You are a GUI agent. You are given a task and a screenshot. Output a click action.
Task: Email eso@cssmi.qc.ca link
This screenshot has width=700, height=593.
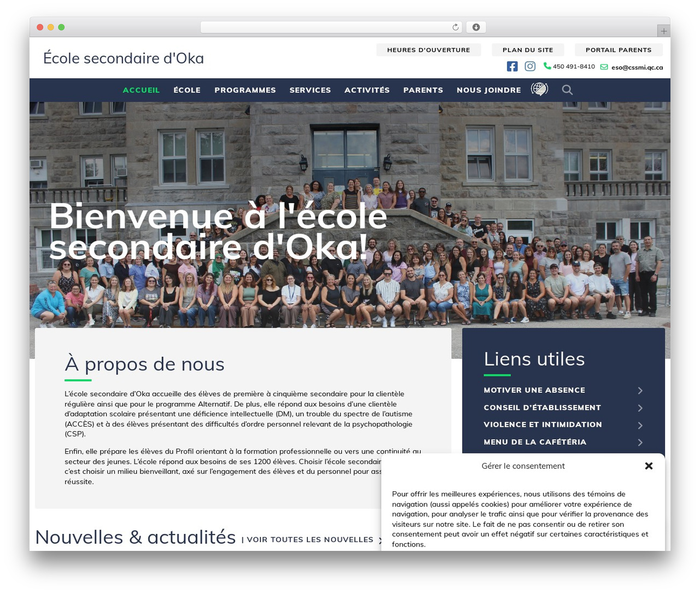(x=637, y=67)
